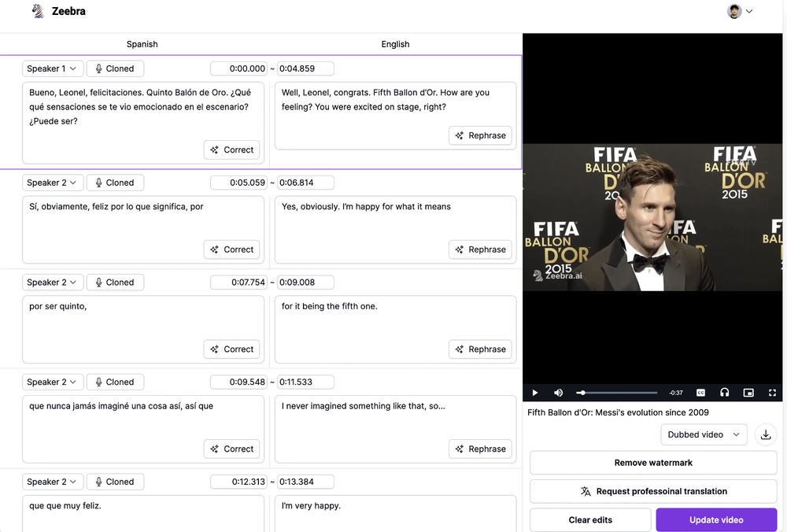Screen dimensions: 787x532
Task: Open Speaker 2 dropdown at 0:05.059
Action: (x=52, y=183)
